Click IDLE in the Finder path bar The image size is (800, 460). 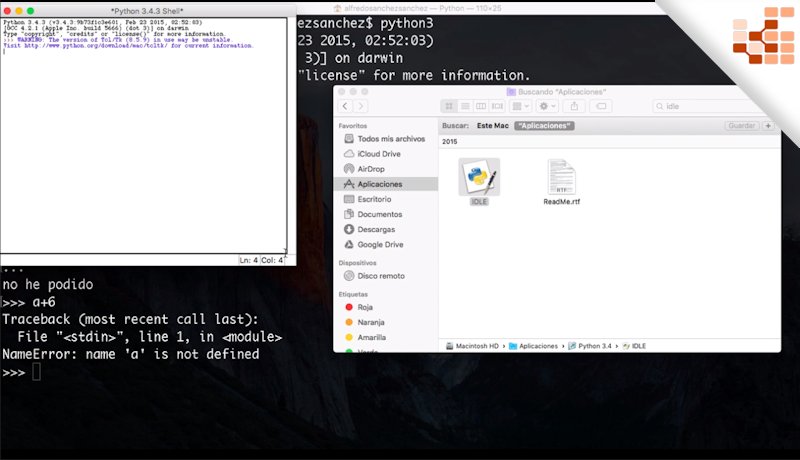634,346
